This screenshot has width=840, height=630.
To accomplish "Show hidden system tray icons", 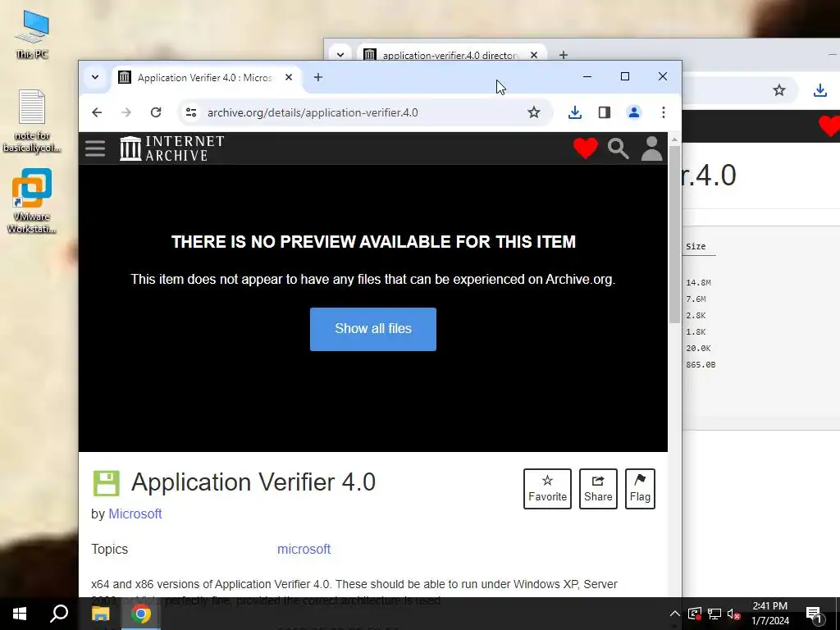I will pyautogui.click(x=674, y=614).
